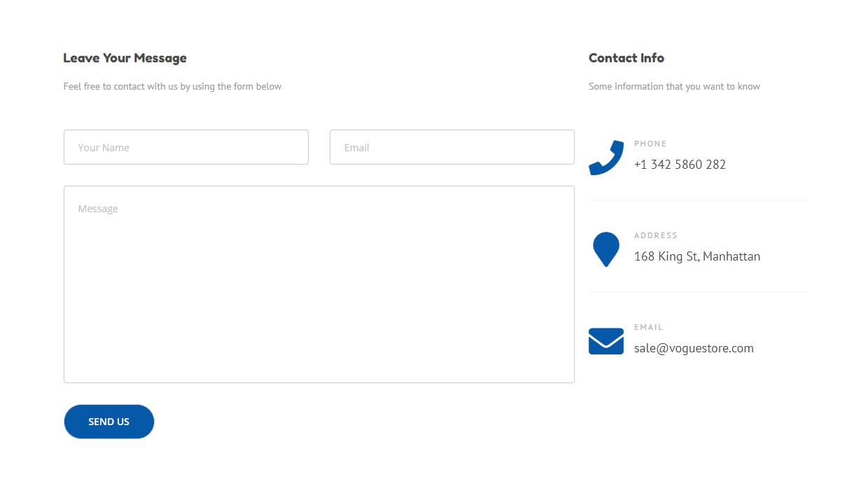Click the Contact Info heading
Viewport: 868px width, 477px height.
(x=626, y=58)
